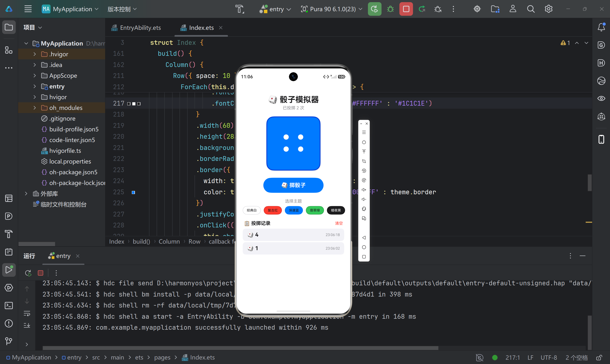Click the hot reload icon in toolbar
This screenshot has height=364, width=610.
[422, 9]
